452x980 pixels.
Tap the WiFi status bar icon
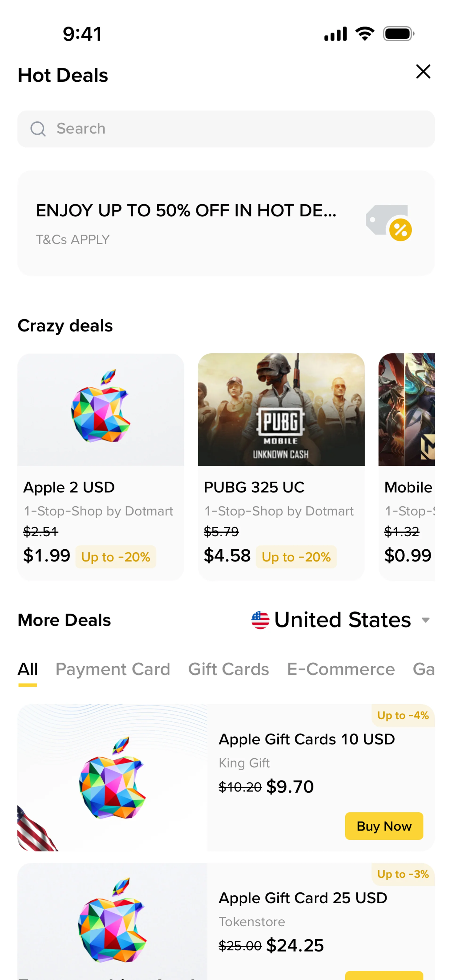(365, 34)
